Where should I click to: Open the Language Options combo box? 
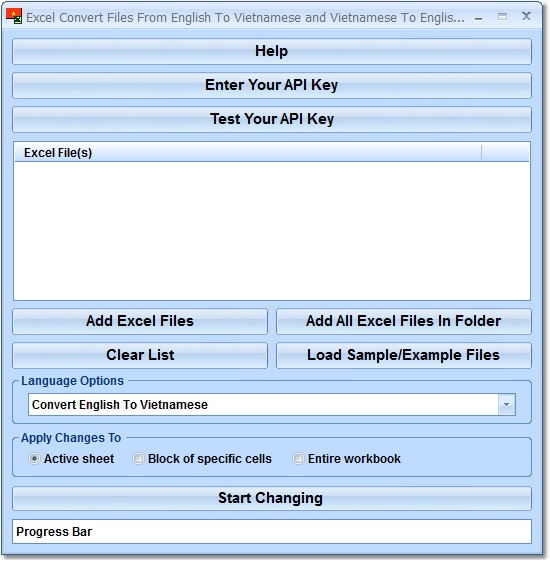coord(272,405)
